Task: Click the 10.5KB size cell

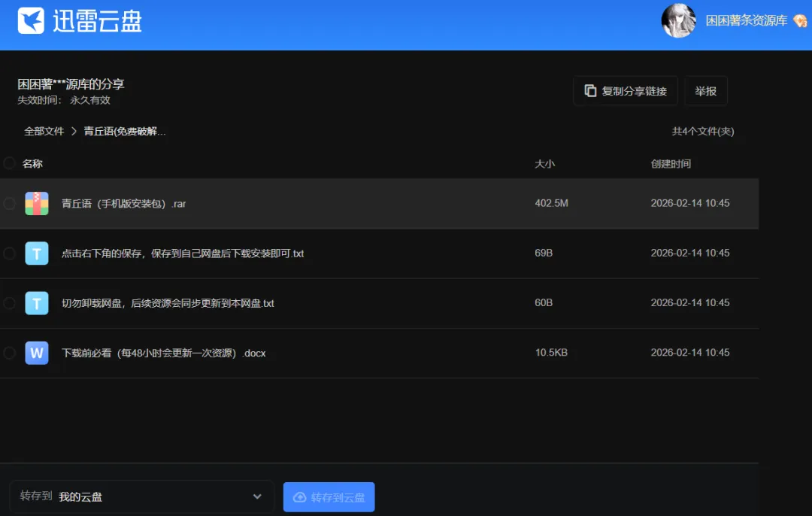Action: coord(552,352)
